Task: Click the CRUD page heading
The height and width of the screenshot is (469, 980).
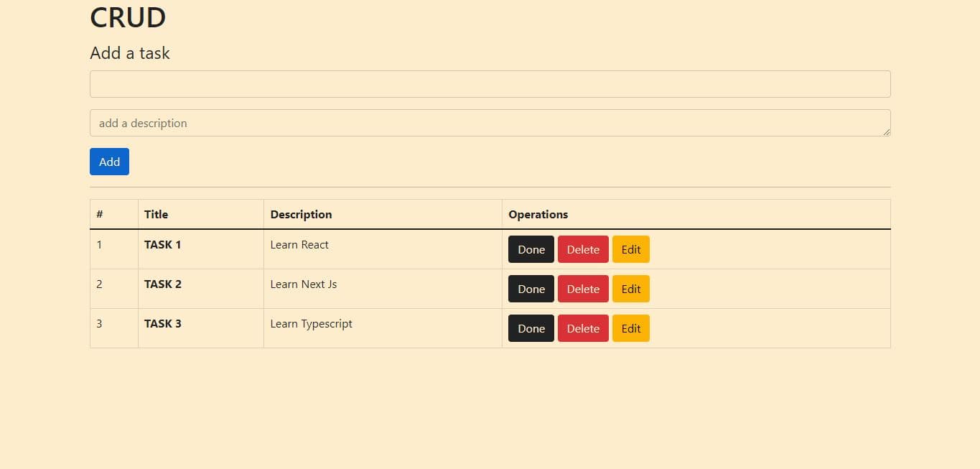Action: [x=128, y=17]
